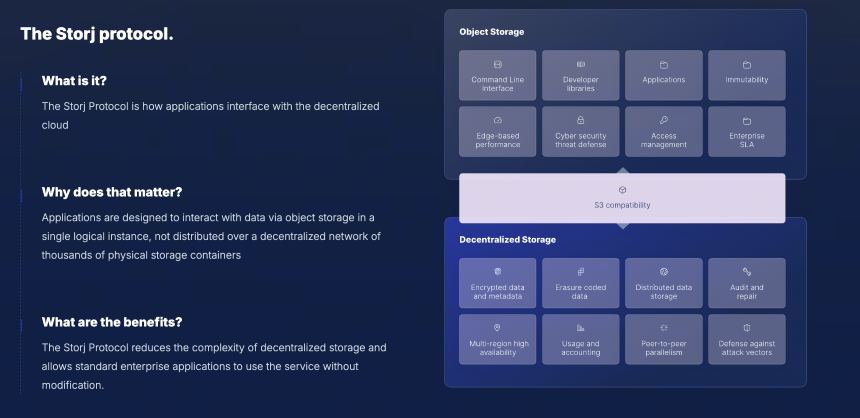Click the Defense against attack vectors shield icon
This screenshot has width=860, height=418.
point(746,327)
